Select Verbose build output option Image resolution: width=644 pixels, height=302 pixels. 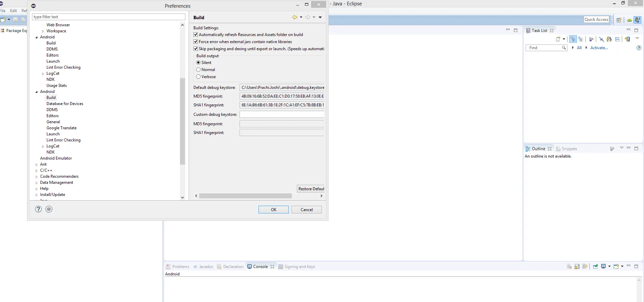point(198,77)
